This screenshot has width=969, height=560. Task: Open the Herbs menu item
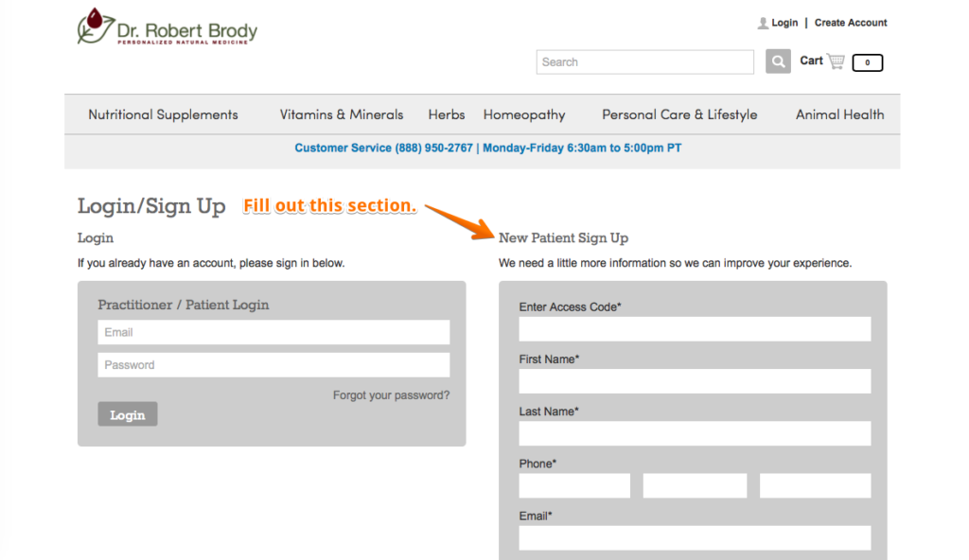(x=447, y=114)
